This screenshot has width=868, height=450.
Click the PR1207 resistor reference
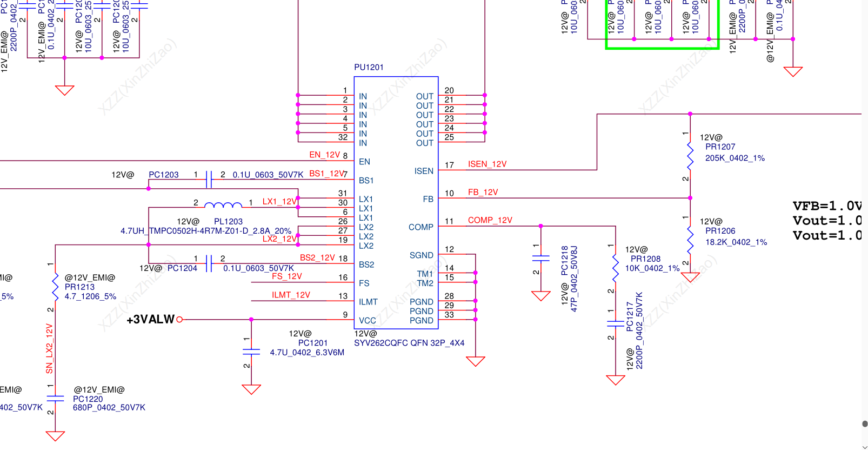click(720, 147)
